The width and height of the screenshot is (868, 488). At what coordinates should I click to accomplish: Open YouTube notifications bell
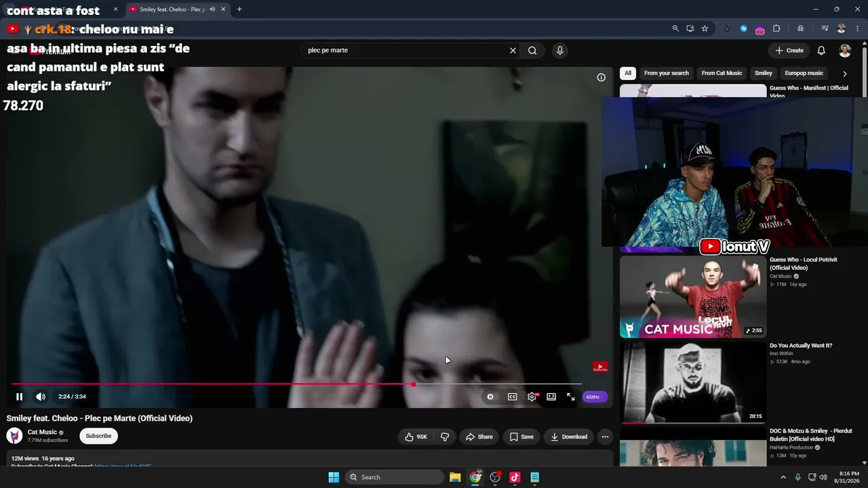click(x=821, y=51)
